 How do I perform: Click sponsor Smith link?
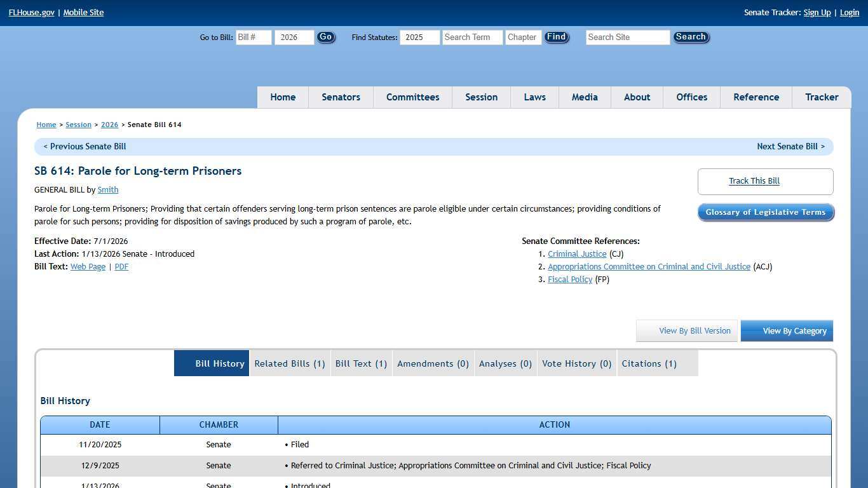pos(108,190)
